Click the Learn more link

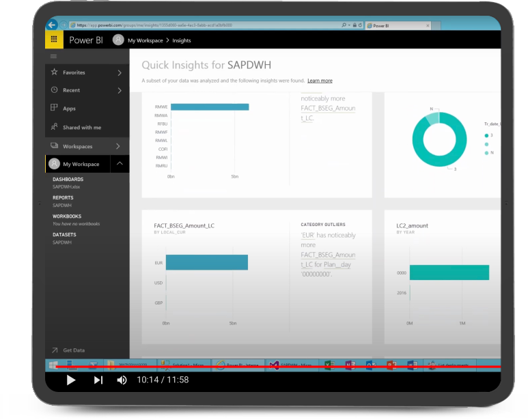tap(320, 81)
